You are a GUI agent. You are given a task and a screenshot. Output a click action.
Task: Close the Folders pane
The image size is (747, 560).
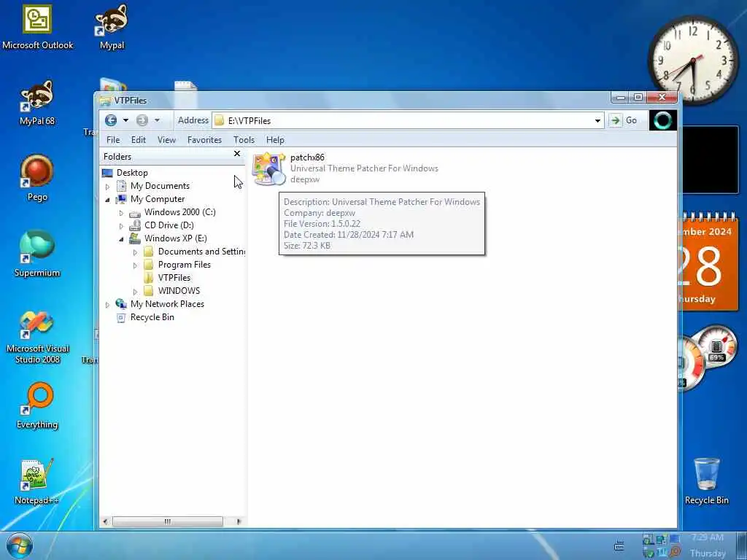pyautogui.click(x=237, y=154)
